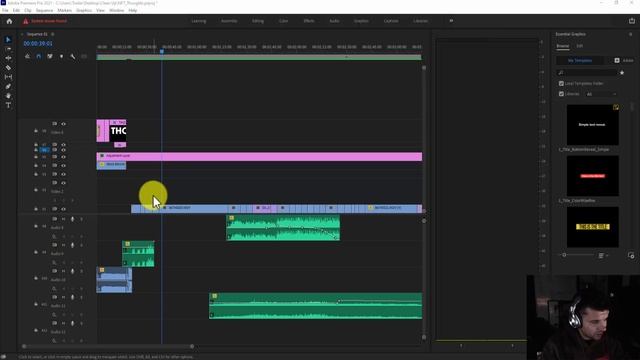Toggle the Libraries checkbox

point(561,94)
